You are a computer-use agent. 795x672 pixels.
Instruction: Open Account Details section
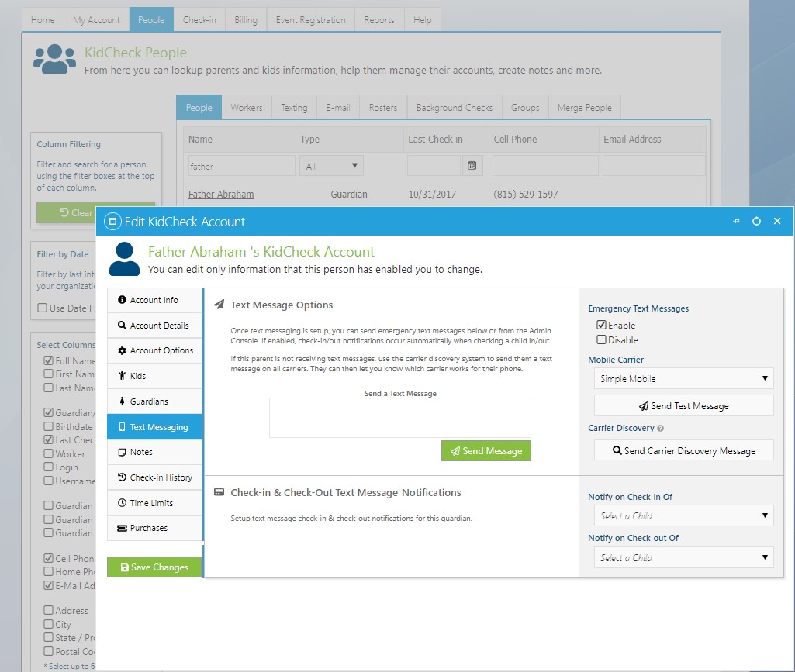click(x=154, y=326)
